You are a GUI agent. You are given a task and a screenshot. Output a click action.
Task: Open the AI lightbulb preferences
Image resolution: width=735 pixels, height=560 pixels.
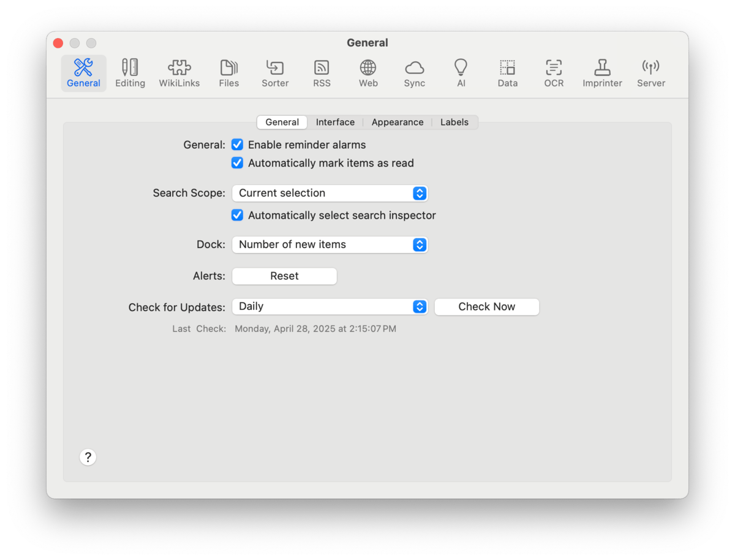tap(461, 73)
